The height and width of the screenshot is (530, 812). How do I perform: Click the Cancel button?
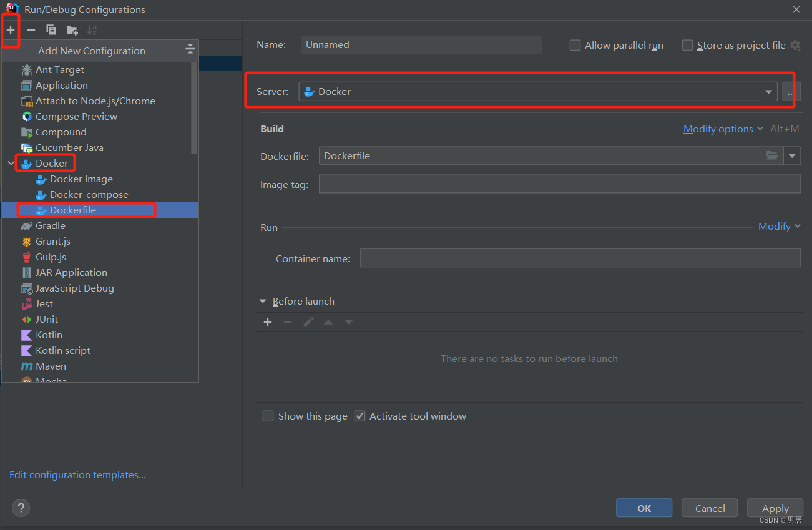click(x=710, y=508)
